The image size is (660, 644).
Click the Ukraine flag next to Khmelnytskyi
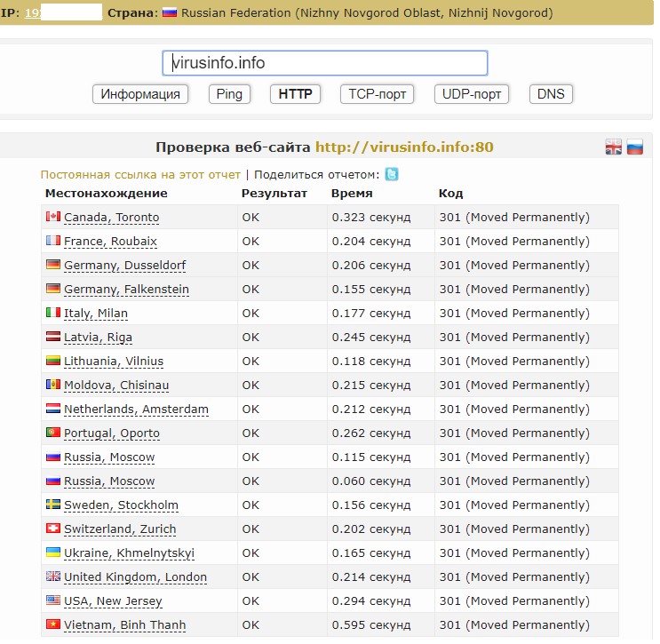coord(53,553)
